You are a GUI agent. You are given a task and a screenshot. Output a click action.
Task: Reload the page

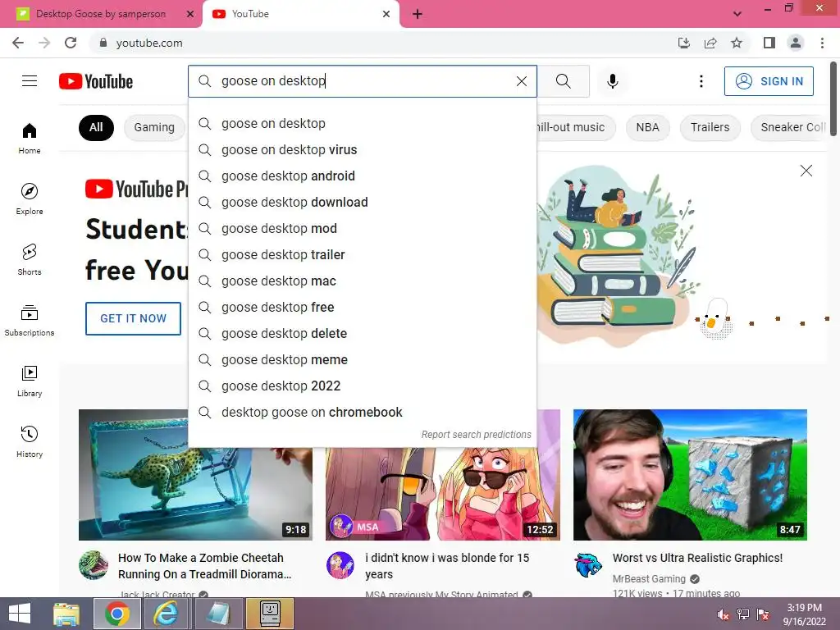tap(71, 43)
